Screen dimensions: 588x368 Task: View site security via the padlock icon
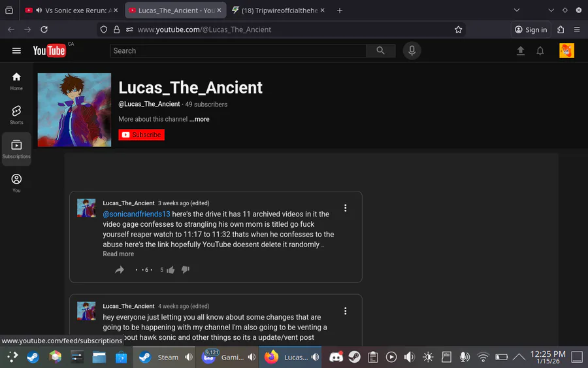[117, 29]
